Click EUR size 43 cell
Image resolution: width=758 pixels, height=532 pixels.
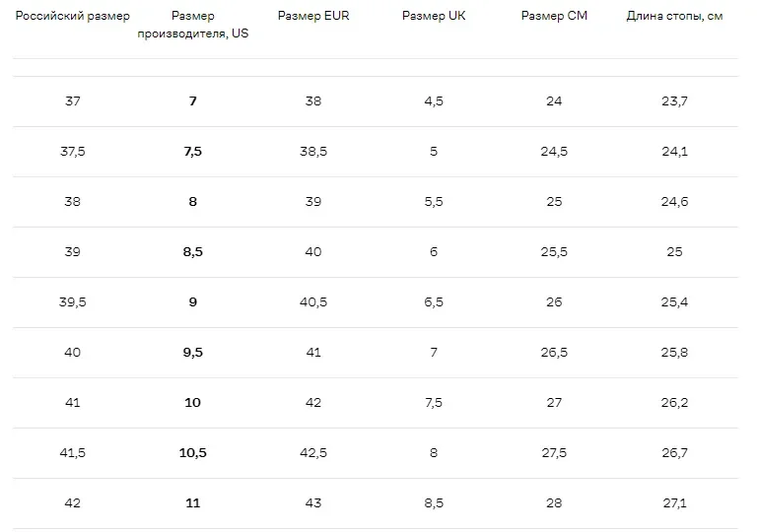pyautogui.click(x=313, y=503)
